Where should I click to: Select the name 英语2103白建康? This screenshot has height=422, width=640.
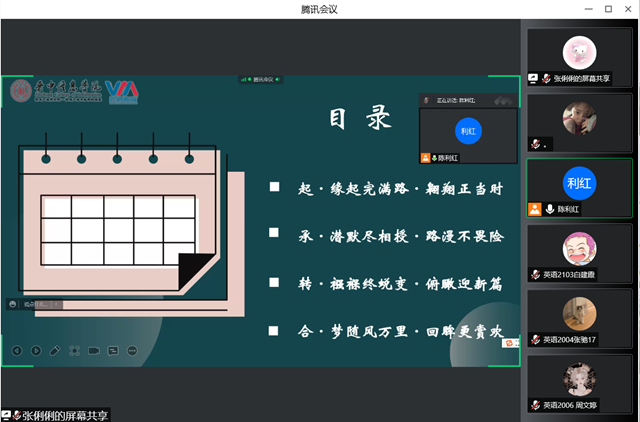click(x=569, y=275)
